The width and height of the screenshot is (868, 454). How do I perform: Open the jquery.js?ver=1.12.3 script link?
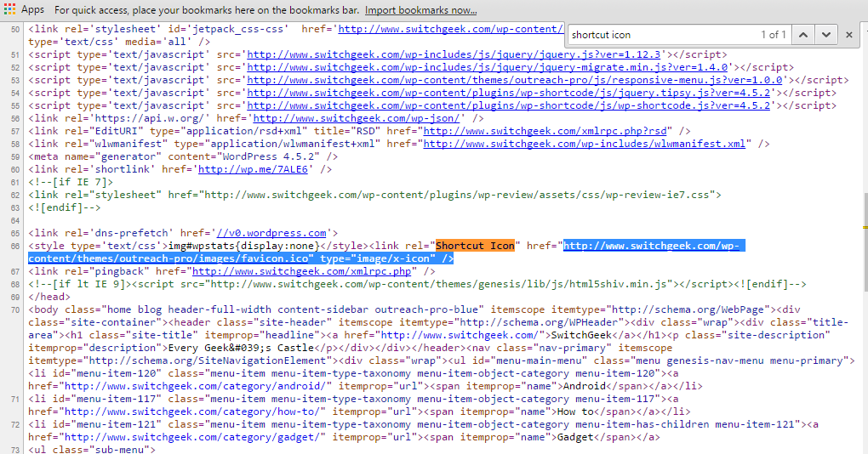pos(454,54)
